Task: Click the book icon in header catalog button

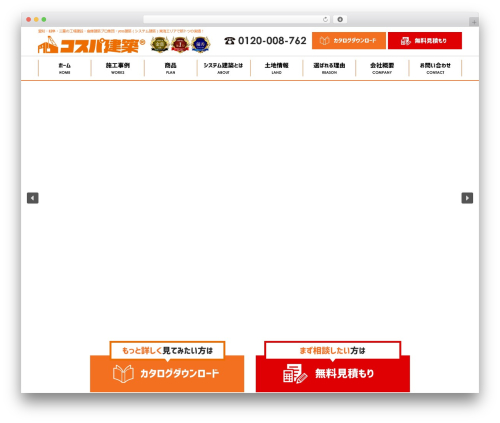Action: 324,41
